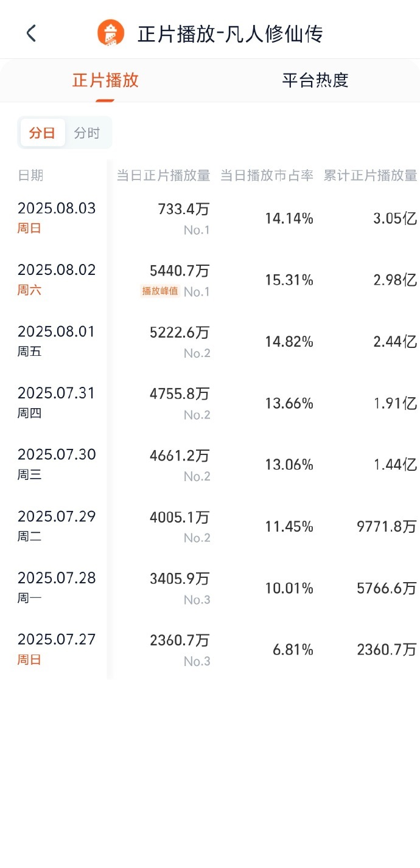Image resolution: width=420 pixels, height=868 pixels.
Task: Open the 正片播放 tab
Action: [x=105, y=80]
